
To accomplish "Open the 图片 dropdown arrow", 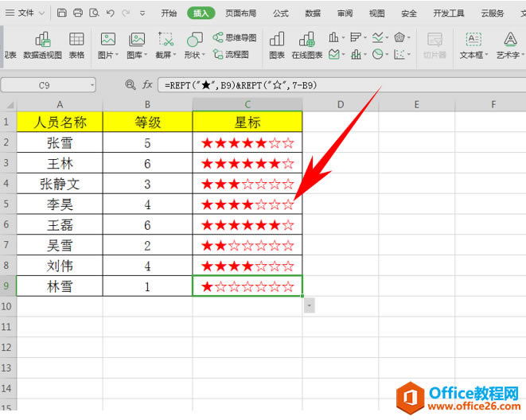I will point(117,55).
